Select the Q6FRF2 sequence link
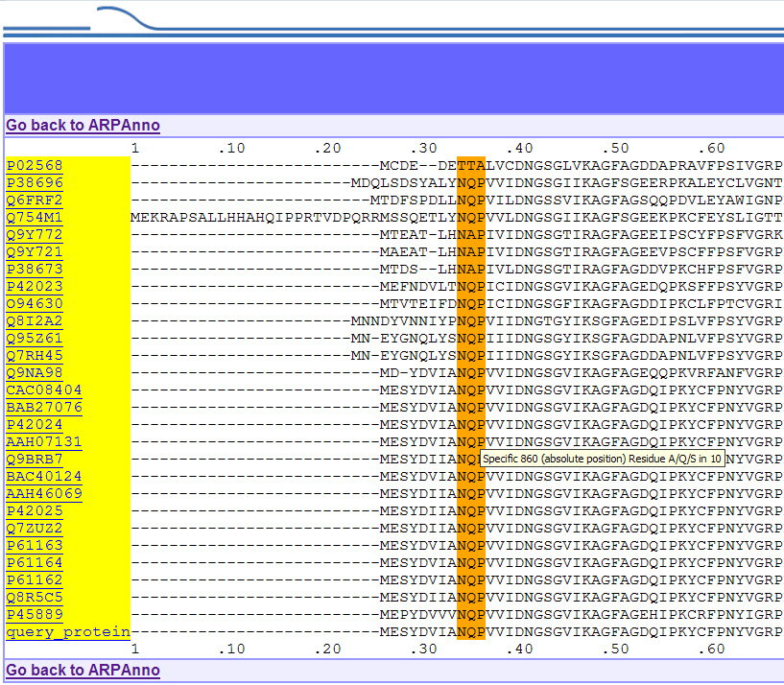The image size is (784, 685). pyautogui.click(x=35, y=201)
